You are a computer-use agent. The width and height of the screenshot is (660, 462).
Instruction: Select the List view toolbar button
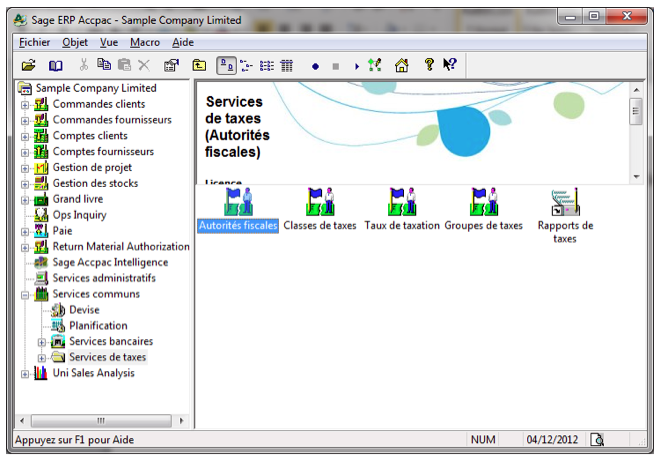[267, 66]
